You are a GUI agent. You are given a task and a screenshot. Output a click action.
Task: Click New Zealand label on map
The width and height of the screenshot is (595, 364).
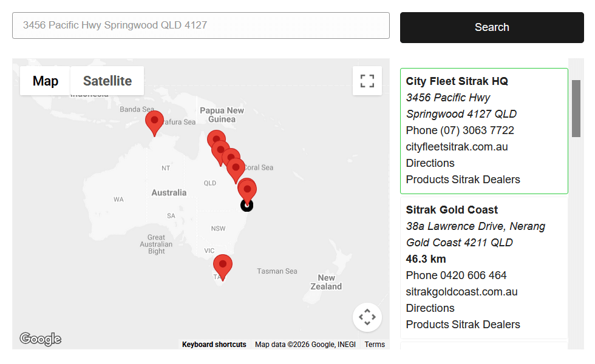click(x=326, y=282)
